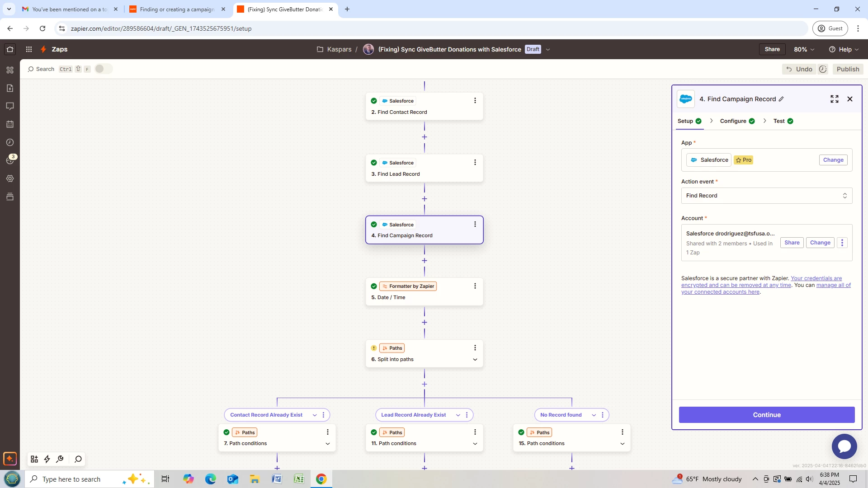Open the app grid launcher icon

point(28,49)
